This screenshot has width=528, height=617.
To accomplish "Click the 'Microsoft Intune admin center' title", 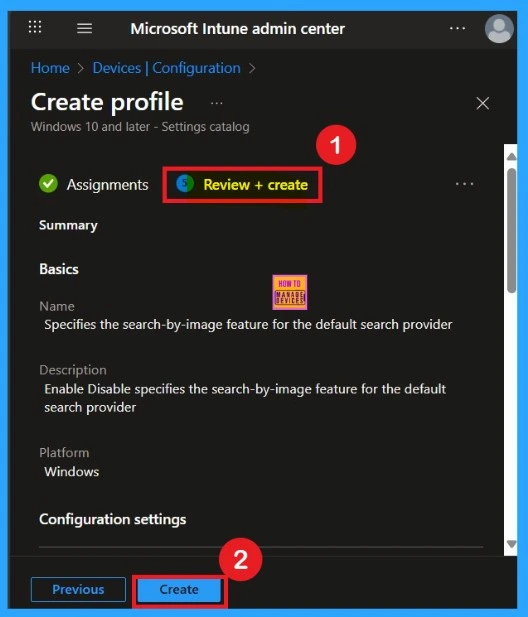I will click(238, 29).
